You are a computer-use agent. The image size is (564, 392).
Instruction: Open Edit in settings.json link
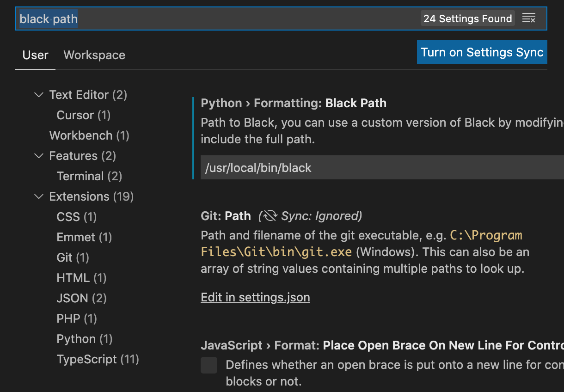pyautogui.click(x=255, y=297)
